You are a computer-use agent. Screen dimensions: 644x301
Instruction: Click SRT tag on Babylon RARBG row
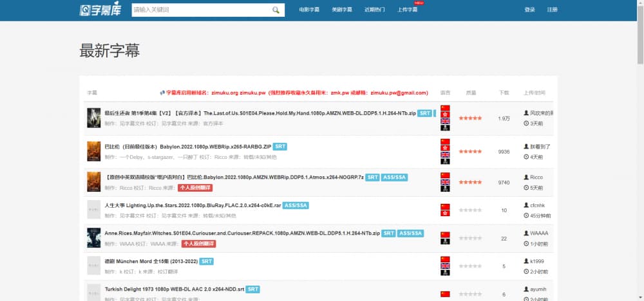pyautogui.click(x=280, y=147)
